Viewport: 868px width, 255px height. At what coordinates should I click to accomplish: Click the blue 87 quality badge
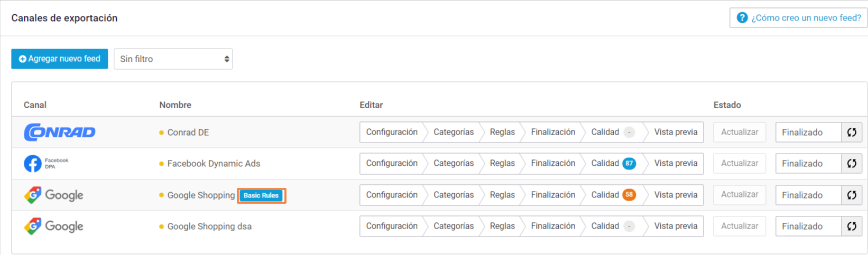tap(629, 164)
